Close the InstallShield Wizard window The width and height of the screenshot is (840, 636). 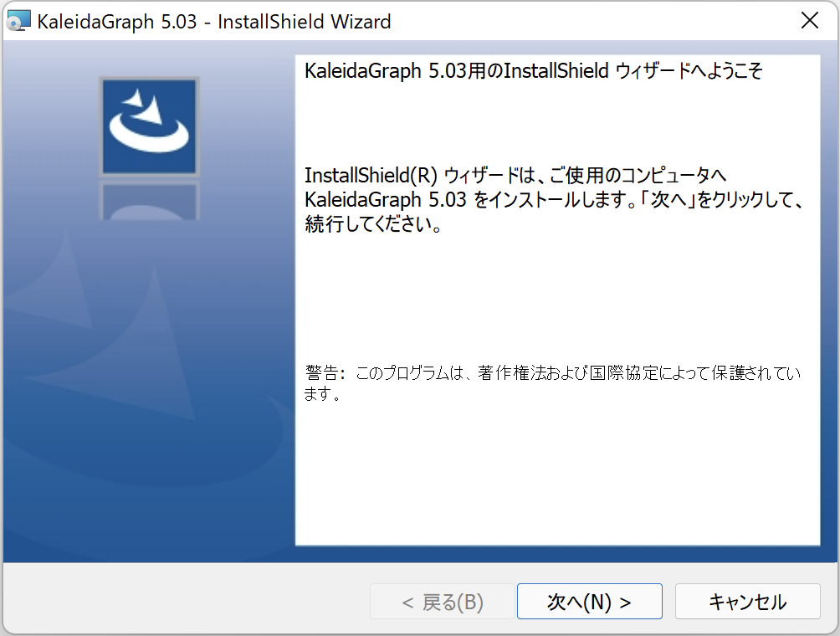click(x=810, y=21)
